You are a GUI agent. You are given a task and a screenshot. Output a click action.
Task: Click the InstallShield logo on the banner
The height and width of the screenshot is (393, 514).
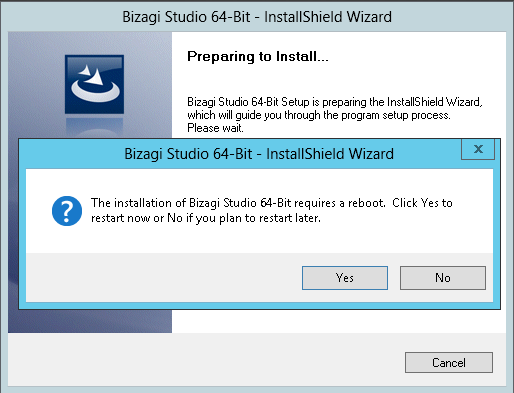click(94, 84)
